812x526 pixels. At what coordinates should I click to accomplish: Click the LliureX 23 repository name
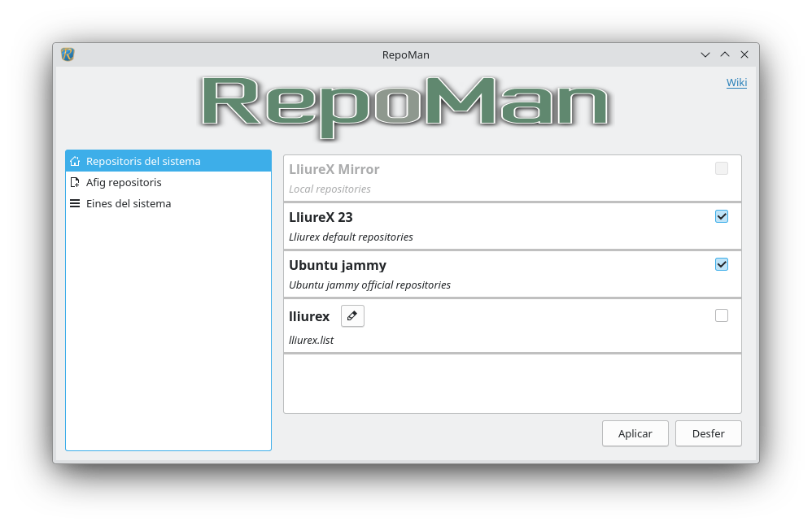tap(321, 217)
